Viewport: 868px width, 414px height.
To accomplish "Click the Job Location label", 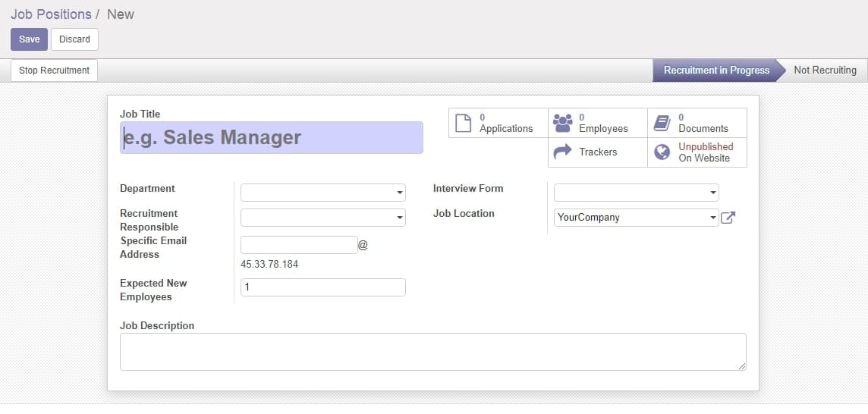I will (x=464, y=213).
